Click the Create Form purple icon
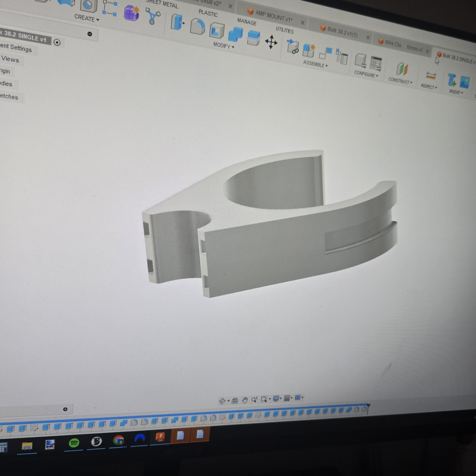The height and width of the screenshot is (476, 476). (131, 13)
